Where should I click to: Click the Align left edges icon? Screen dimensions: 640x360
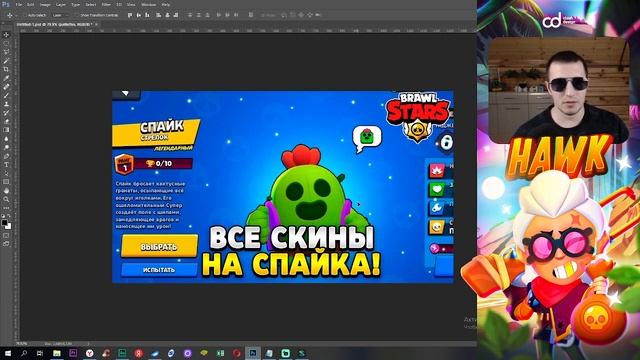pos(158,15)
